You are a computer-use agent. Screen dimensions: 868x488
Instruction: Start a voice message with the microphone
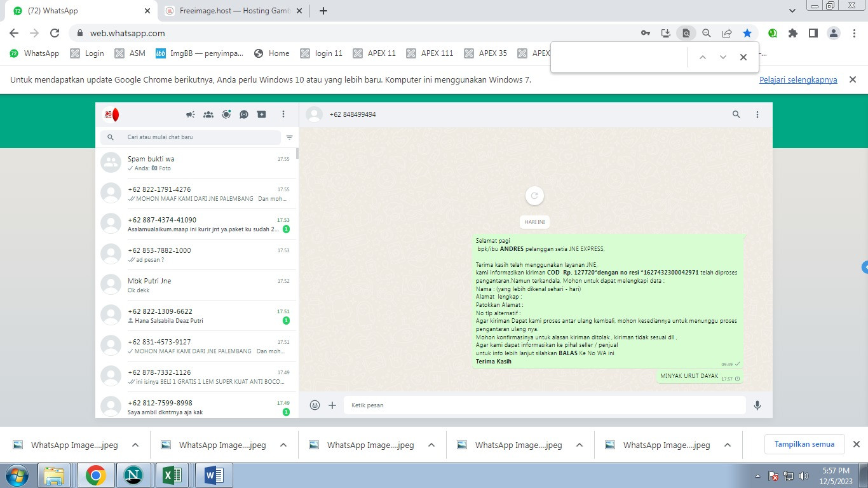click(757, 405)
